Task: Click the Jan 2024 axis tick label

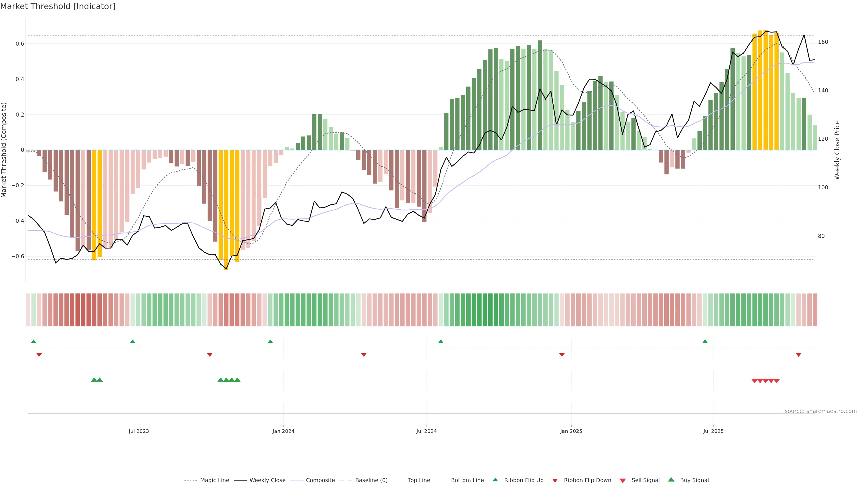Action: (x=283, y=431)
